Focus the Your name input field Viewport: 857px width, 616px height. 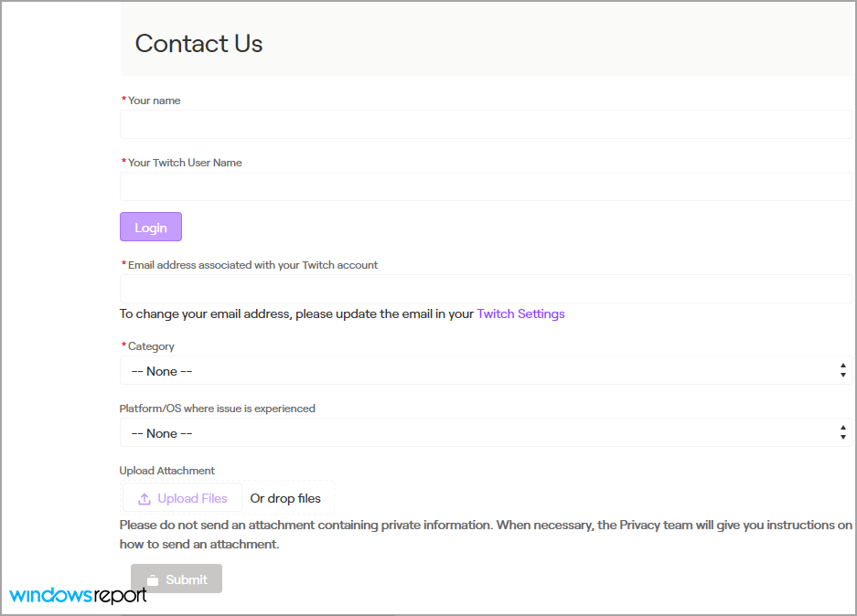tap(486, 124)
